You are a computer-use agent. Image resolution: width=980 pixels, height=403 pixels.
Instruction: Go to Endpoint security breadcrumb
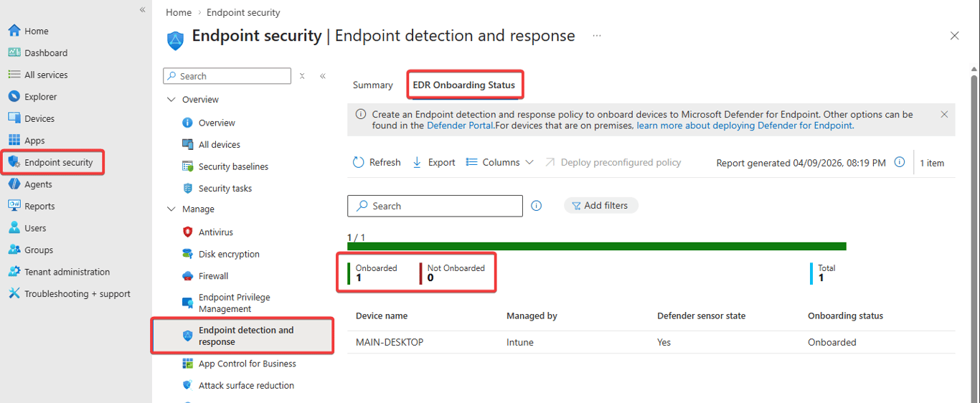243,12
